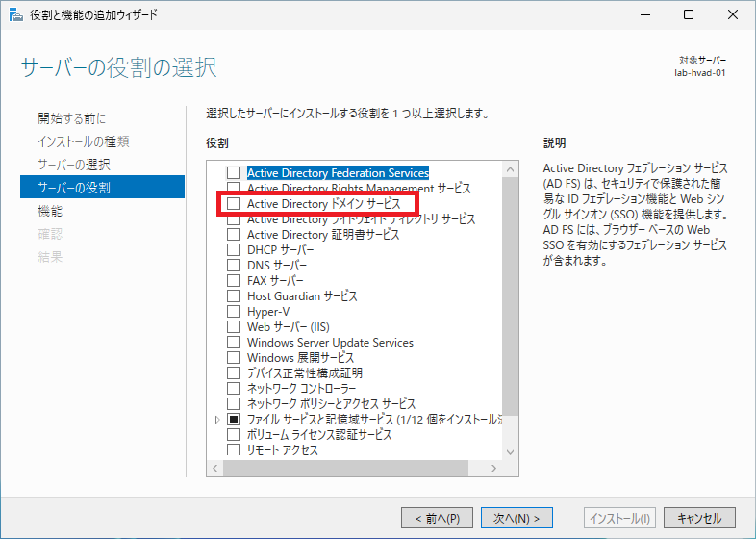Check Windows Server Update Services checkbox
The height and width of the screenshot is (539, 756).
(234, 343)
